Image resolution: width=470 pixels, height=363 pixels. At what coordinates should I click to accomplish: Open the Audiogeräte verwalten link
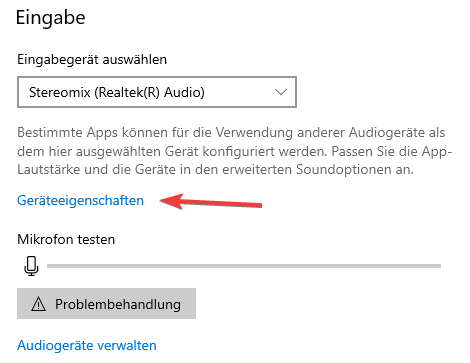(87, 345)
